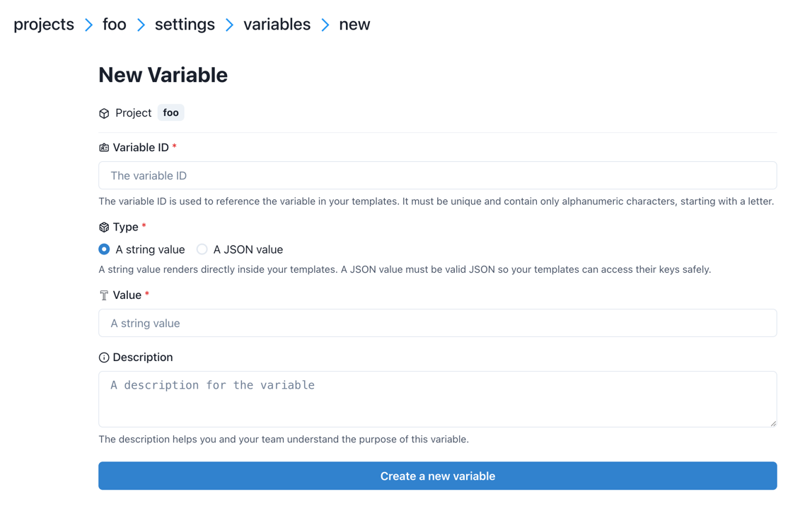Open the "settings" breadcrumb link
The width and height of the screenshot is (812, 518).
point(185,24)
